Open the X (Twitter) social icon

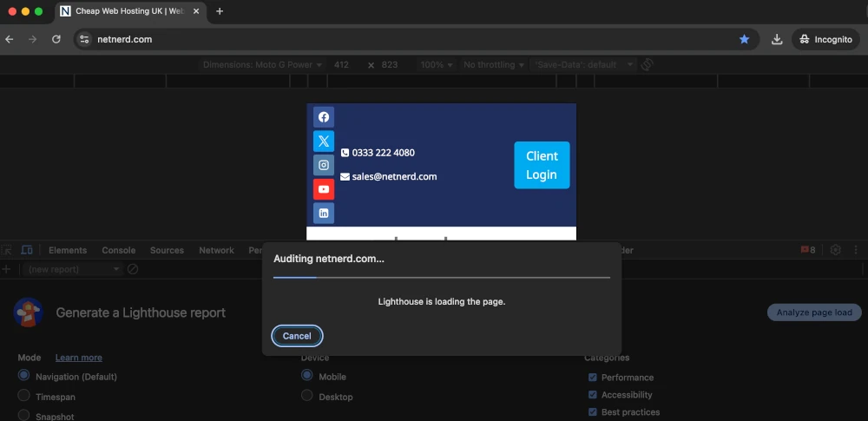(324, 141)
